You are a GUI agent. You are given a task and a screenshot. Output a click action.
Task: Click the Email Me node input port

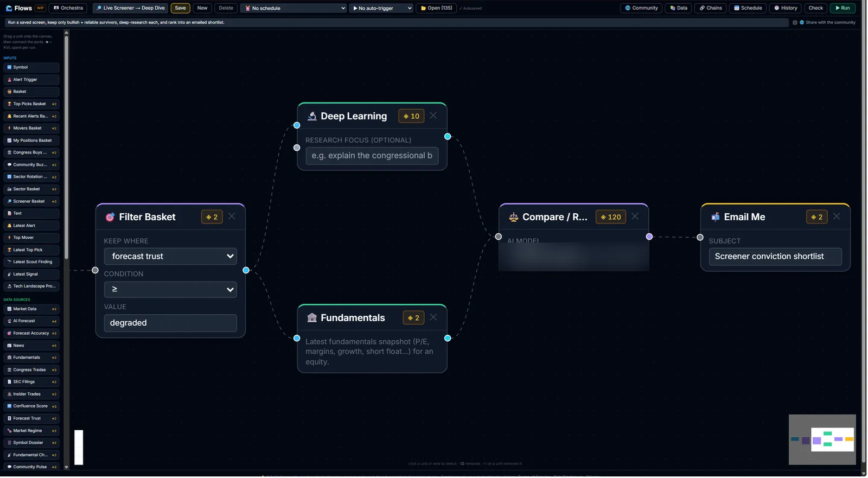pyautogui.click(x=700, y=238)
